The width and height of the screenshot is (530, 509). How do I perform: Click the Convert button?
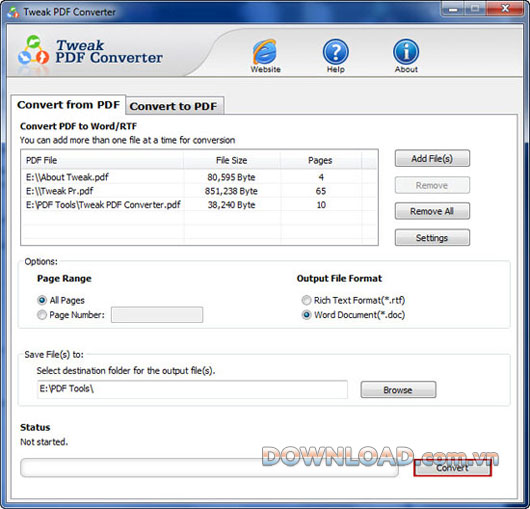tap(452, 468)
